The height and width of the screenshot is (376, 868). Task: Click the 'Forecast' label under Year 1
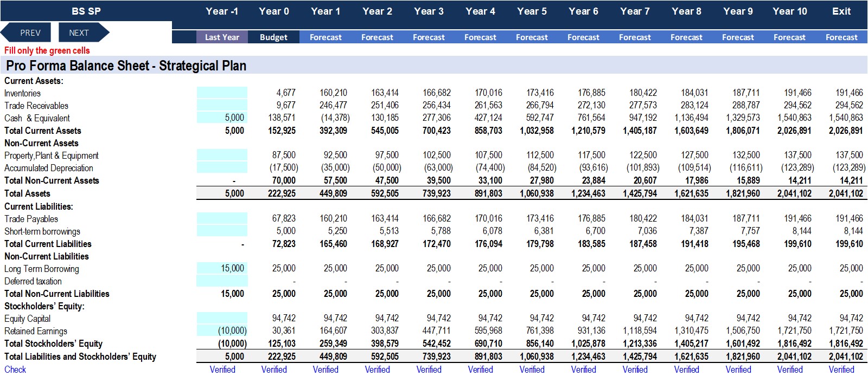click(325, 37)
